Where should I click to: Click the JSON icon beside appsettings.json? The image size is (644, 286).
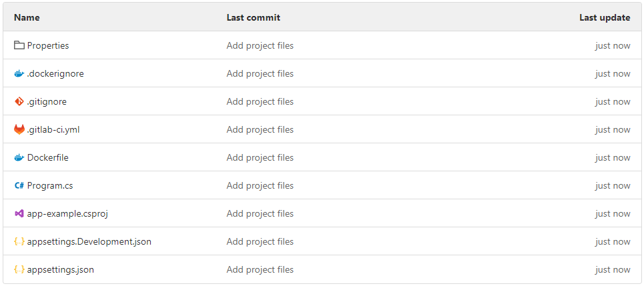point(19,269)
